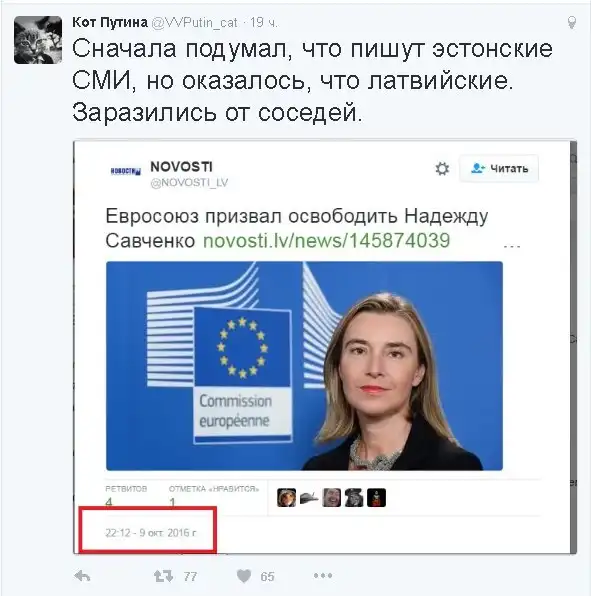The image size is (591, 596).
Task: Follow NOVOSTI with the Читать button
Action: pos(499,168)
